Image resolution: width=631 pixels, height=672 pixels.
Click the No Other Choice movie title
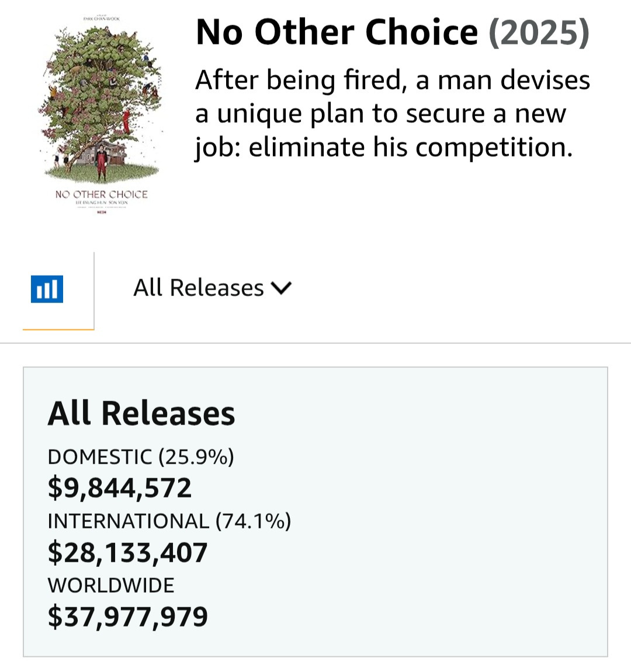(x=337, y=32)
